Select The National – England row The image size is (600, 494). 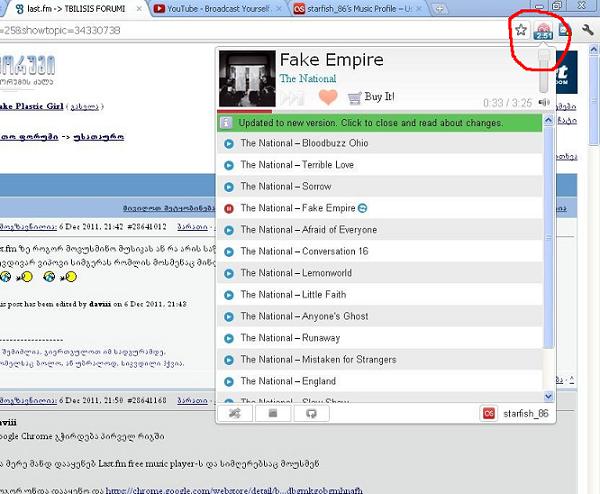380,381
